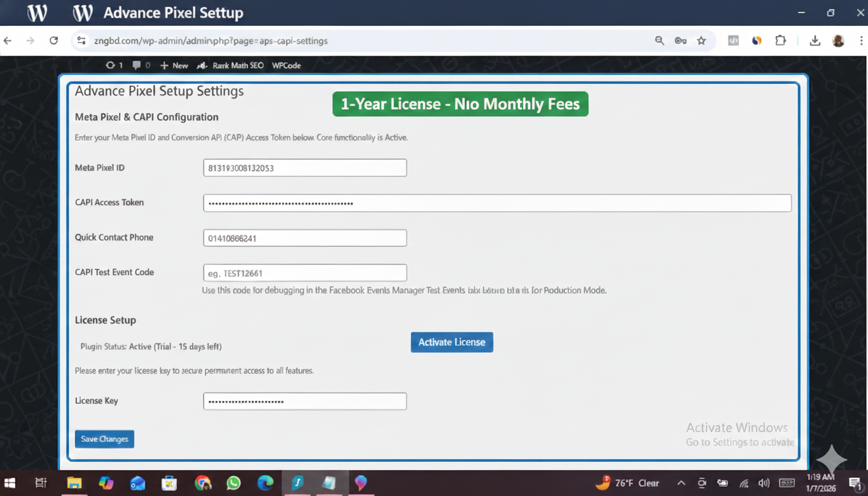Focus the CAPI Test Event Code field

305,273
